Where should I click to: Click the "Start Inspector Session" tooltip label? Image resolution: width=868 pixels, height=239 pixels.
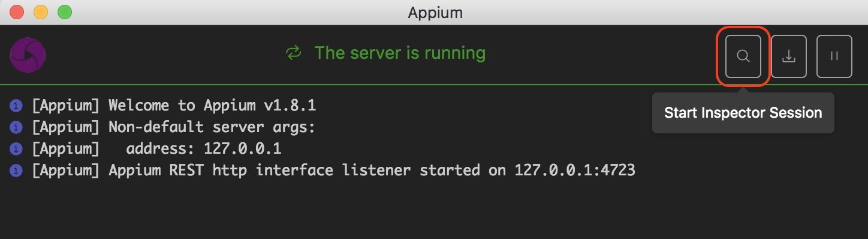[x=743, y=113]
